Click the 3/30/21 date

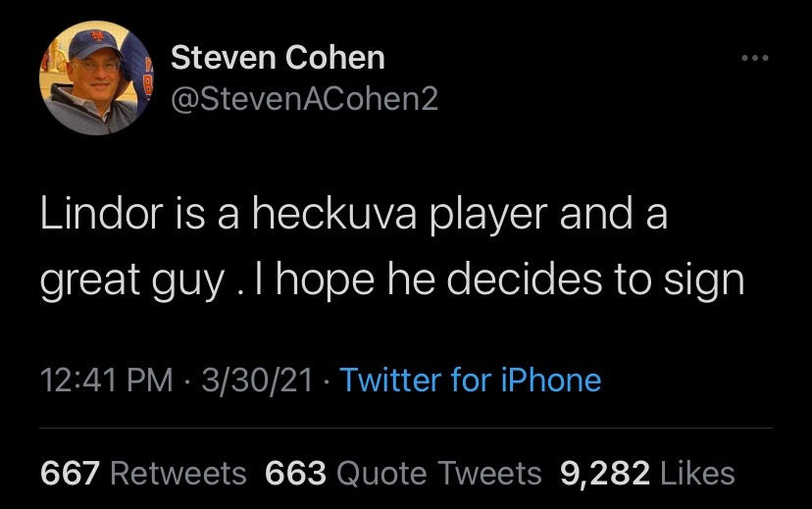(x=257, y=381)
